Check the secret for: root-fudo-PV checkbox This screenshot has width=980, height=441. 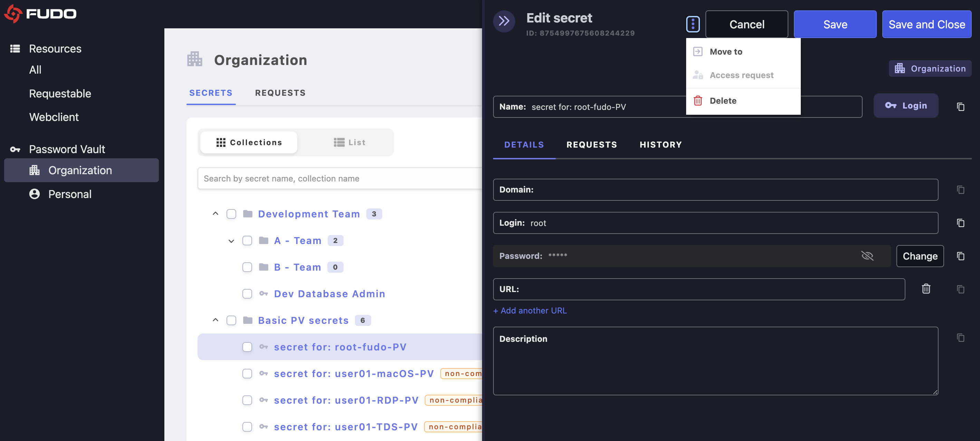[x=247, y=347]
